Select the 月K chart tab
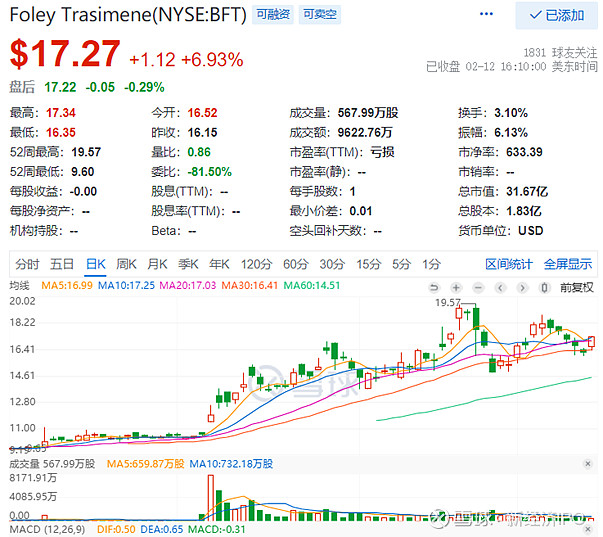The width and height of the screenshot is (603, 537). click(157, 264)
